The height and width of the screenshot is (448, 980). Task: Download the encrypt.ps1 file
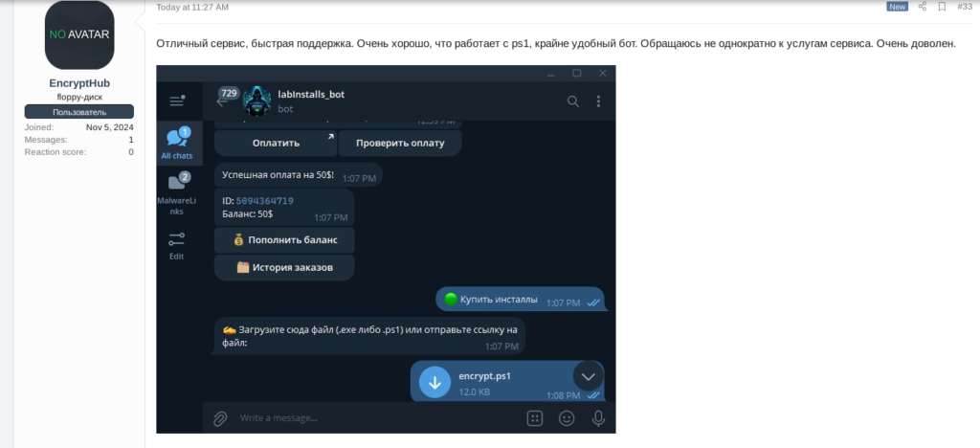tap(434, 382)
